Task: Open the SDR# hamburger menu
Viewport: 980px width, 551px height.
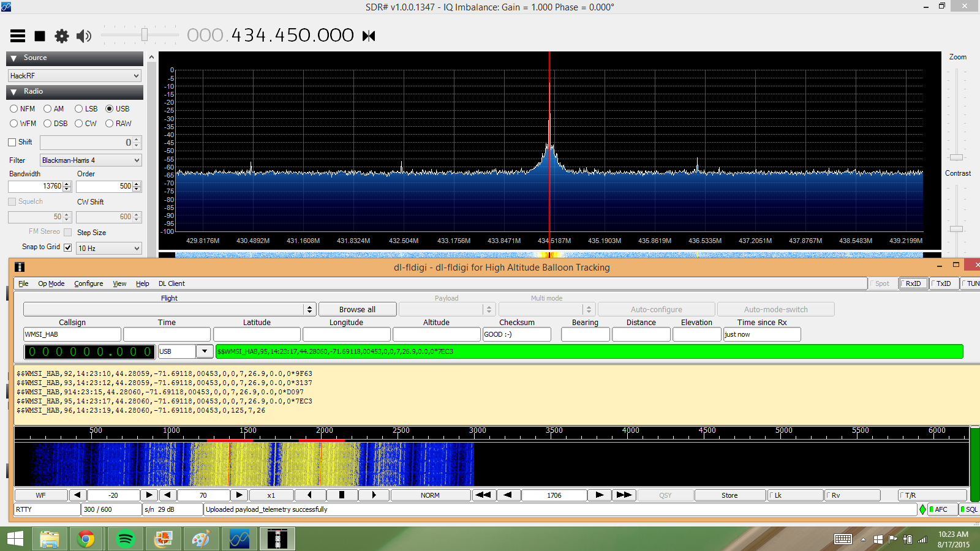Action: click(18, 36)
